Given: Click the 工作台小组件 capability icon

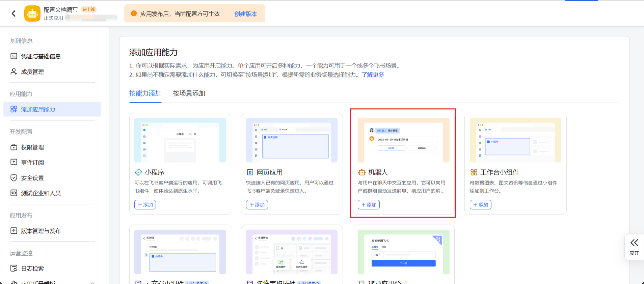Looking at the screenshot, I should [474, 172].
